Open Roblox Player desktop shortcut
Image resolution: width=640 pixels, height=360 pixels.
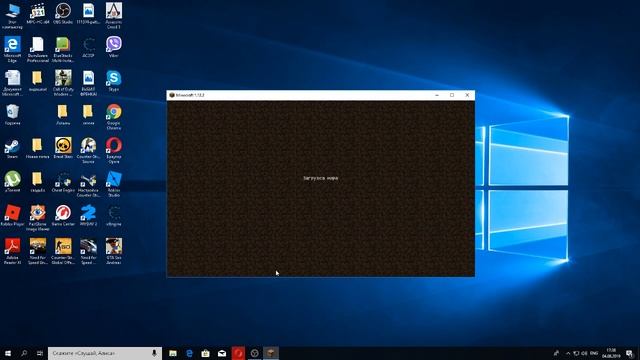(12, 216)
